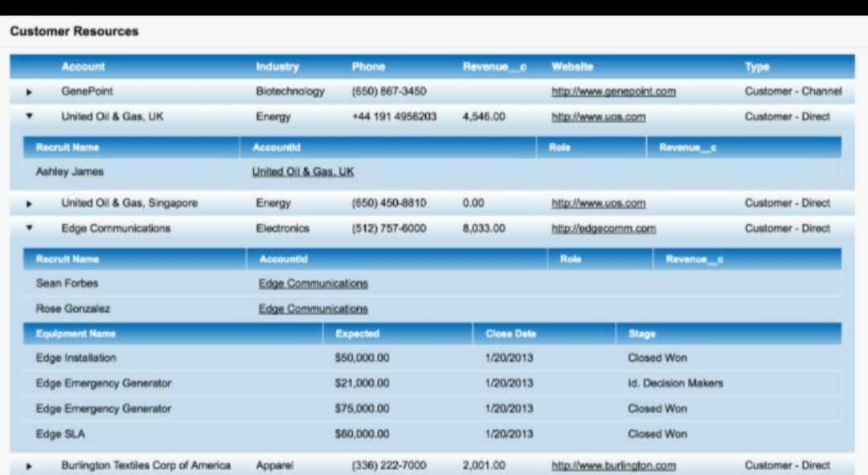Expand the GenePoint account row
Screen dimensions: 868x475
(30, 92)
